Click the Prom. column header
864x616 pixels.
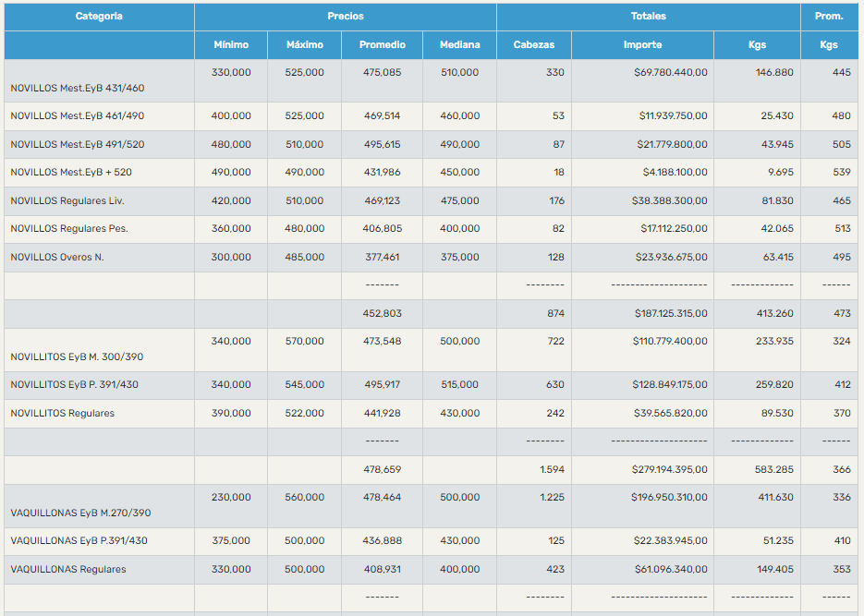tap(828, 17)
